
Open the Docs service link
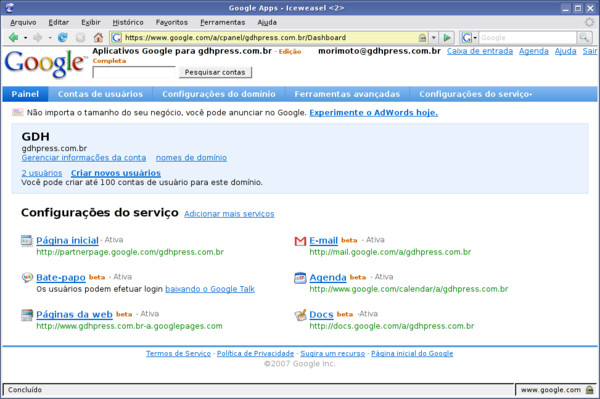tap(321, 314)
